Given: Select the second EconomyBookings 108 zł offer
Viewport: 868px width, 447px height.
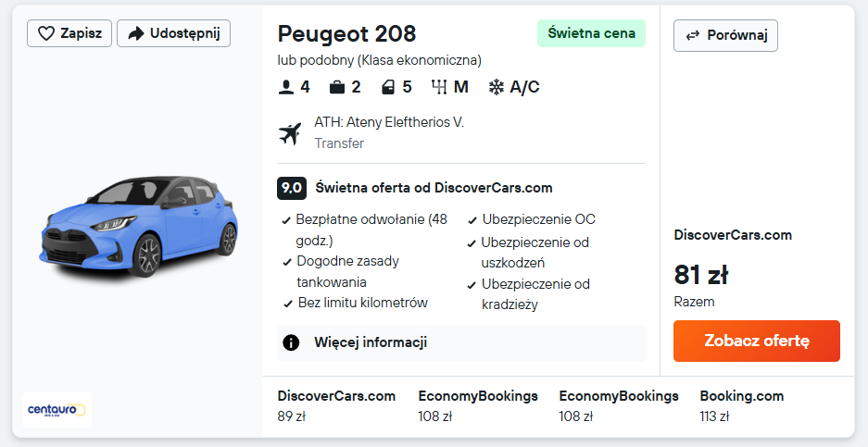Looking at the screenshot, I should point(618,406).
